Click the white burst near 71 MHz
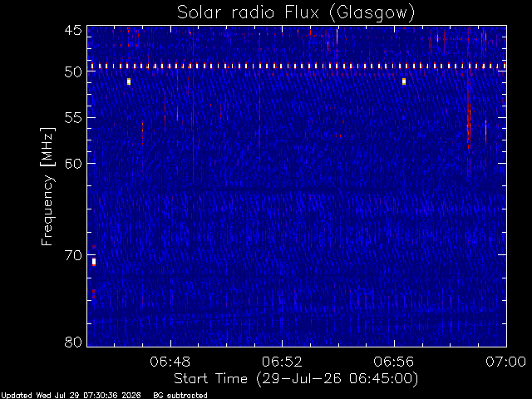The width and height of the screenshot is (532, 399). click(x=94, y=262)
